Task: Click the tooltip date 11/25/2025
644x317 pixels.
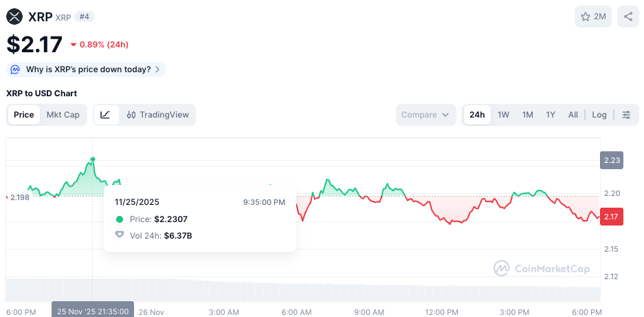Action: click(137, 202)
